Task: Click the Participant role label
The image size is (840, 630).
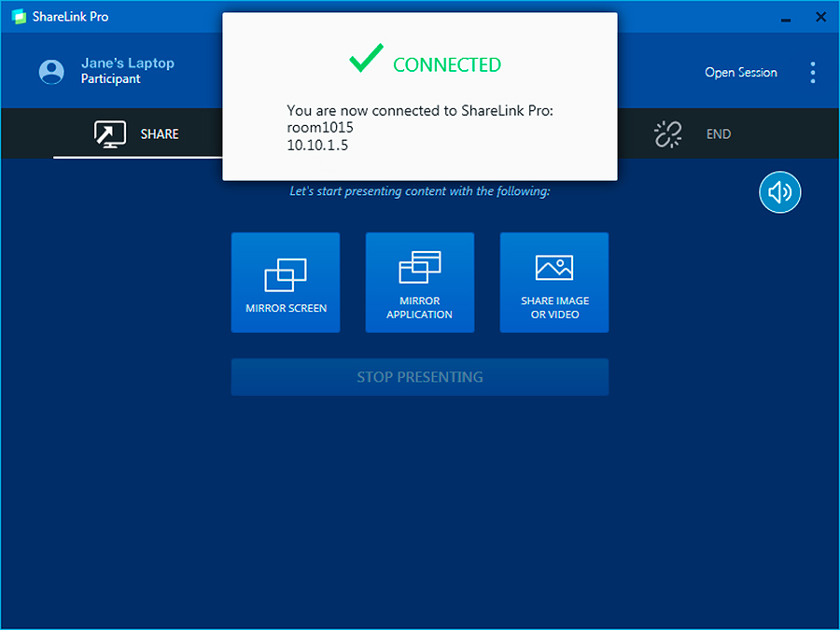Action: 111,79
